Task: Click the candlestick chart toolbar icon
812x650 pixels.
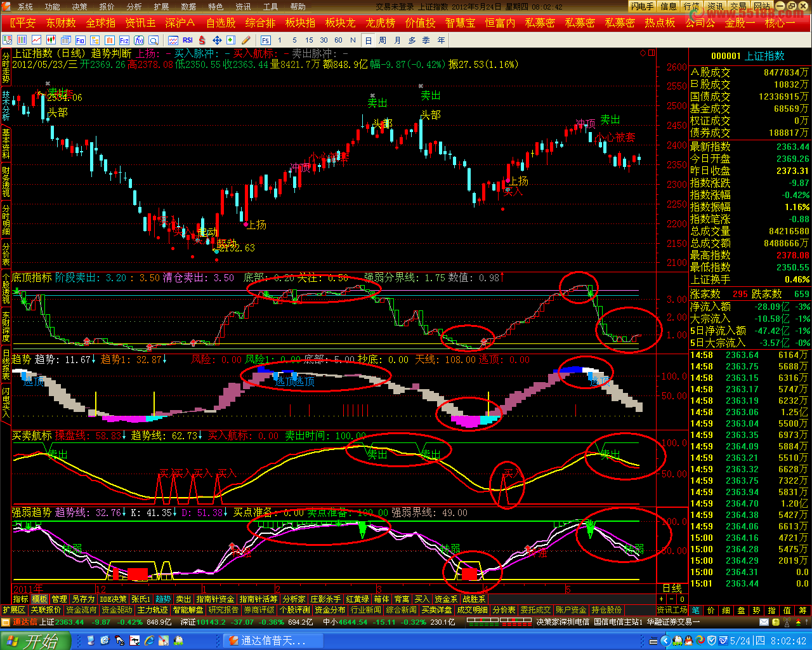Action: (x=51, y=40)
